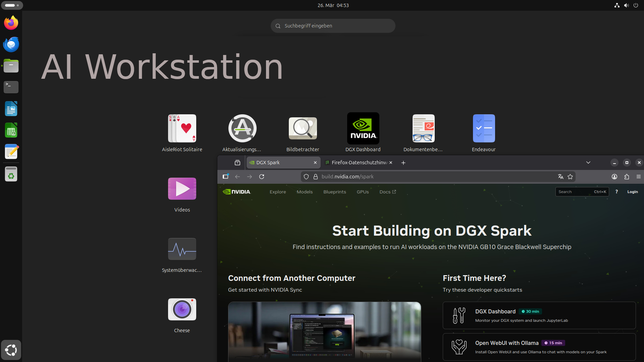This screenshot has width=644, height=362.
Task: Bookmark this page with the star icon
Action: click(x=570, y=177)
